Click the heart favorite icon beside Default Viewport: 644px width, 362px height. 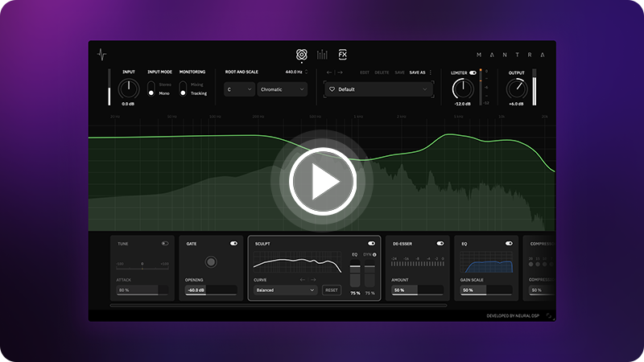click(x=332, y=89)
